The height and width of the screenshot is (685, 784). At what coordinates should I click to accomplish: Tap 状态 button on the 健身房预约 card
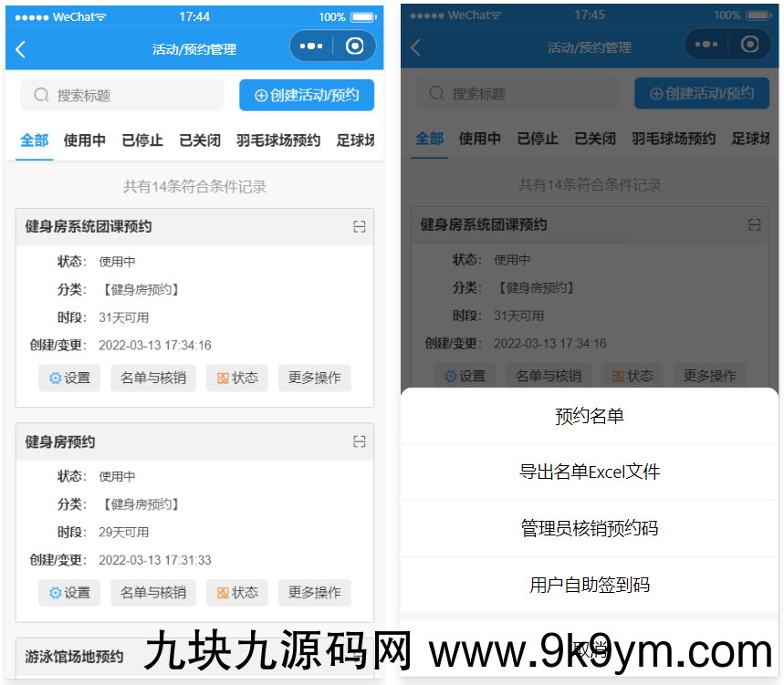click(x=237, y=593)
